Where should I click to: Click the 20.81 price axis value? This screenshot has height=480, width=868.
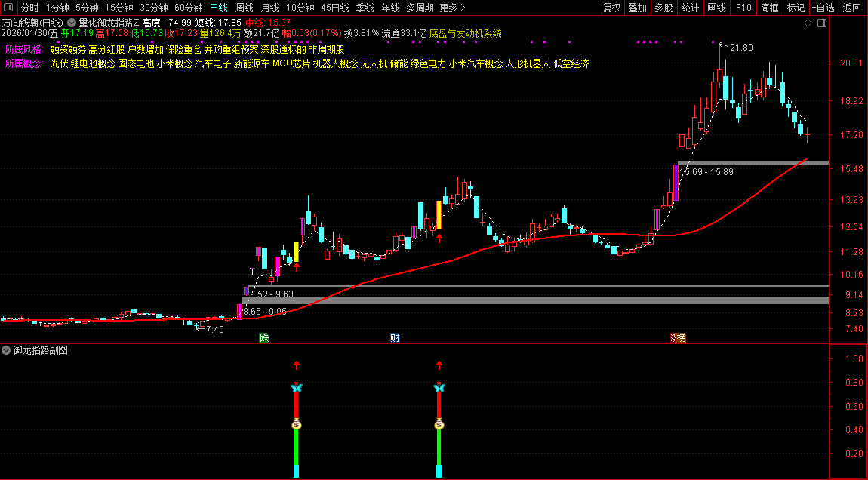851,63
